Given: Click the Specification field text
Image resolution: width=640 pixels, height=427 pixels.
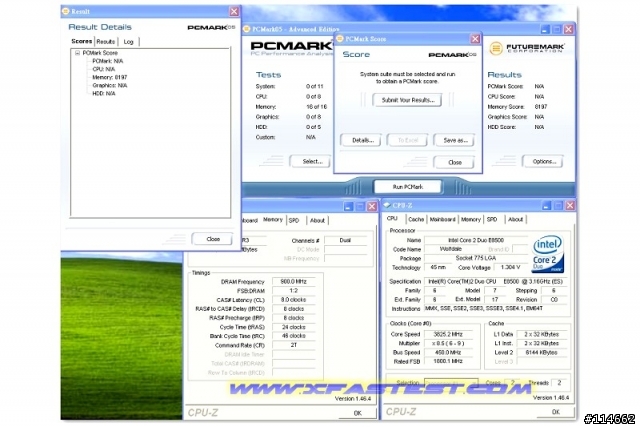Looking at the screenshot, I should (495, 281).
